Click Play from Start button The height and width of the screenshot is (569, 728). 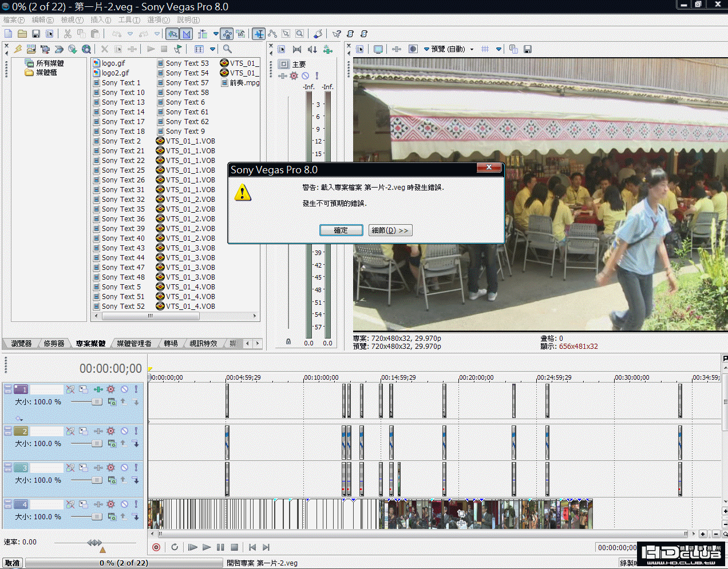(193, 547)
